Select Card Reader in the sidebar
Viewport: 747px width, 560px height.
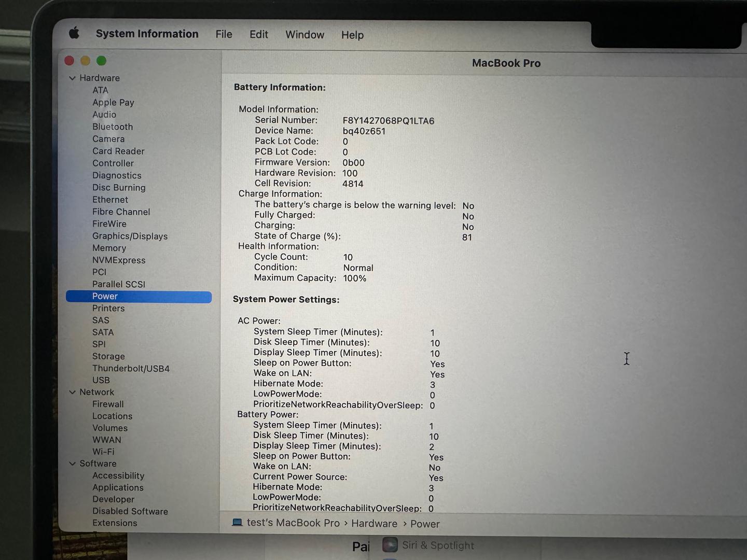coord(118,151)
